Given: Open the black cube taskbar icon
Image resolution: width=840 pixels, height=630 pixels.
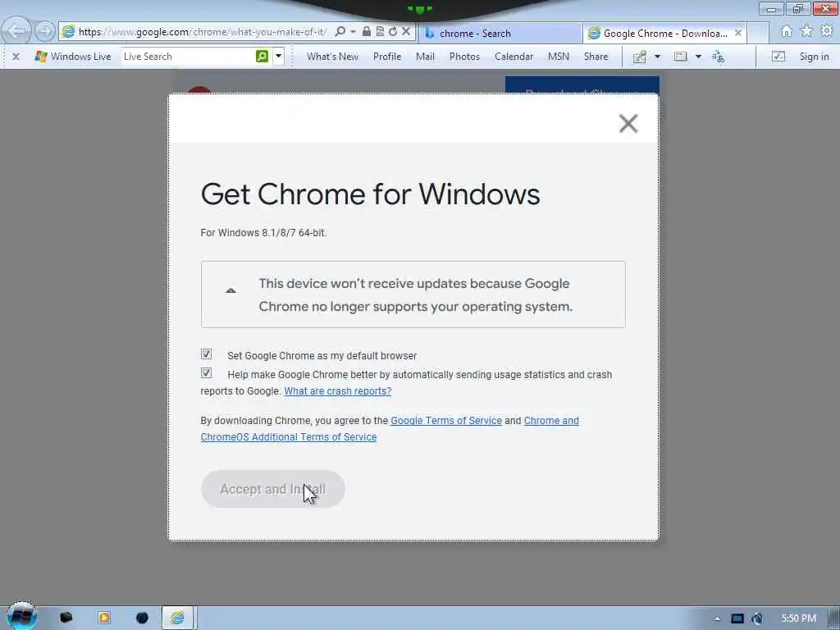Looking at the screenshot, I should [x=66, y=618].
